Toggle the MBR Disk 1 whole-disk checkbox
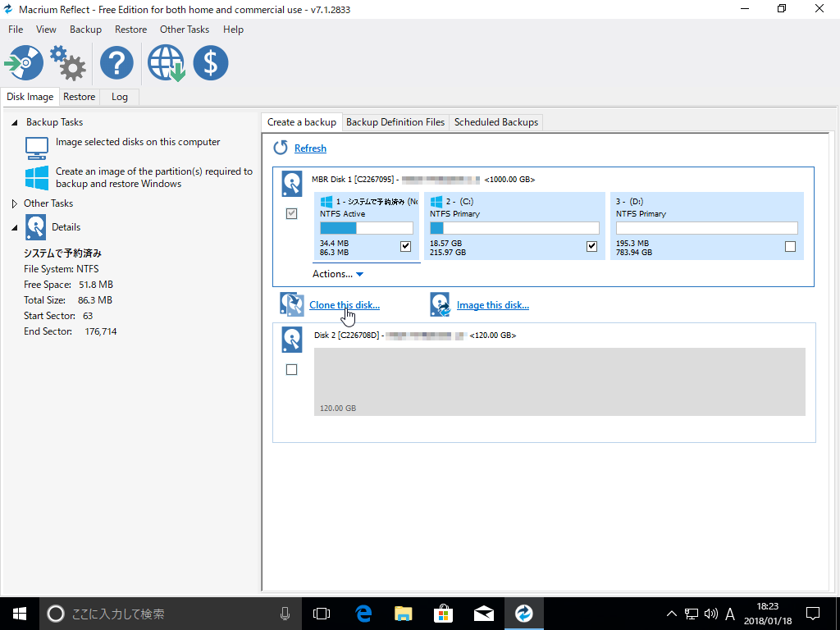Image resolution: width=840 pixels, height=630 pixels. tap(291, 214)
